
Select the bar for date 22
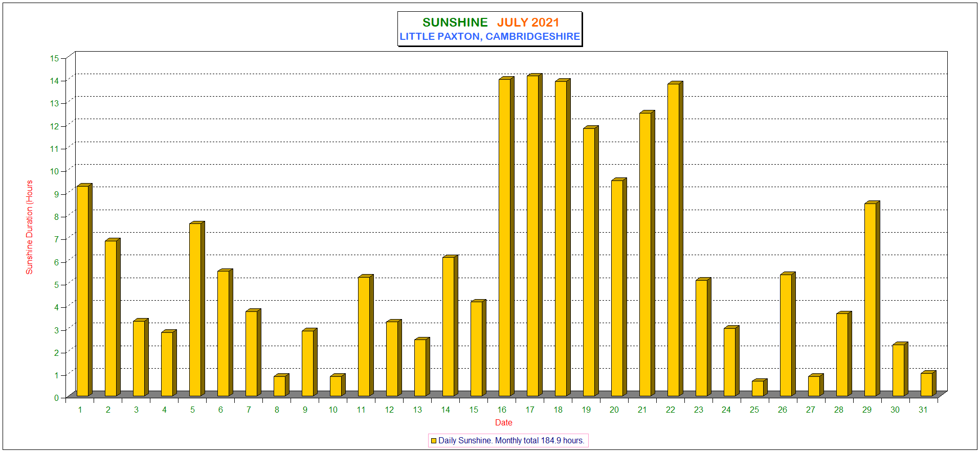675,239
